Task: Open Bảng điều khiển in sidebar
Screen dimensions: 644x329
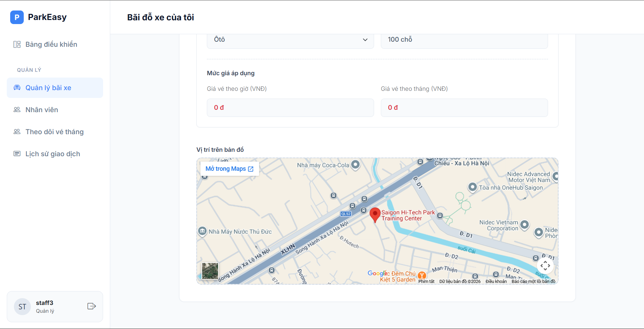Action: [51, 44]
